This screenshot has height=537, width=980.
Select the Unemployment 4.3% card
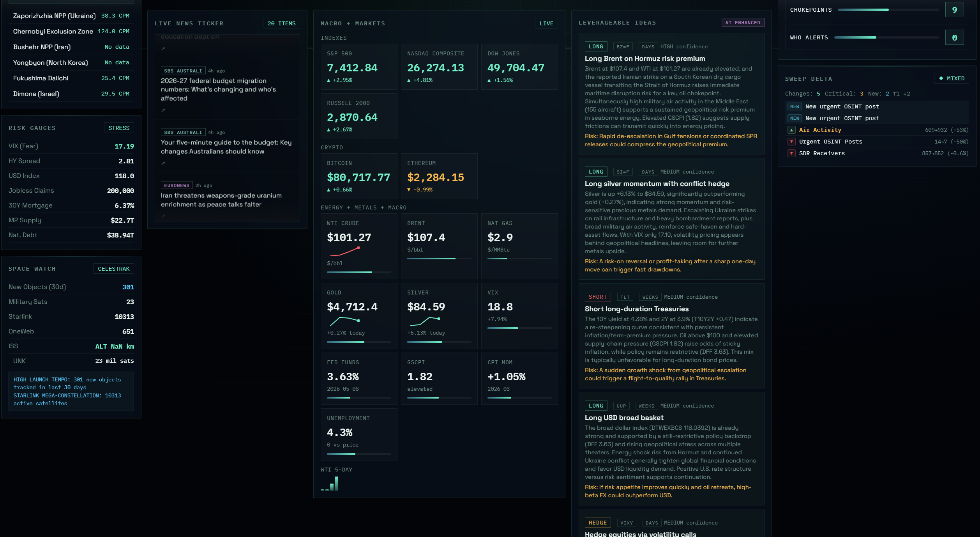pyautogui.click(x=359, y=434)
